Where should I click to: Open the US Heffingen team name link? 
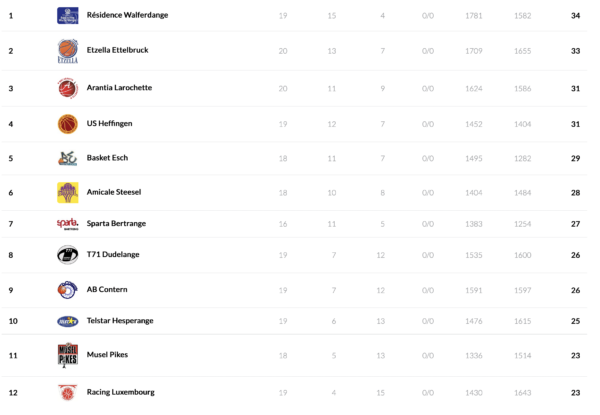pos(110,124)
